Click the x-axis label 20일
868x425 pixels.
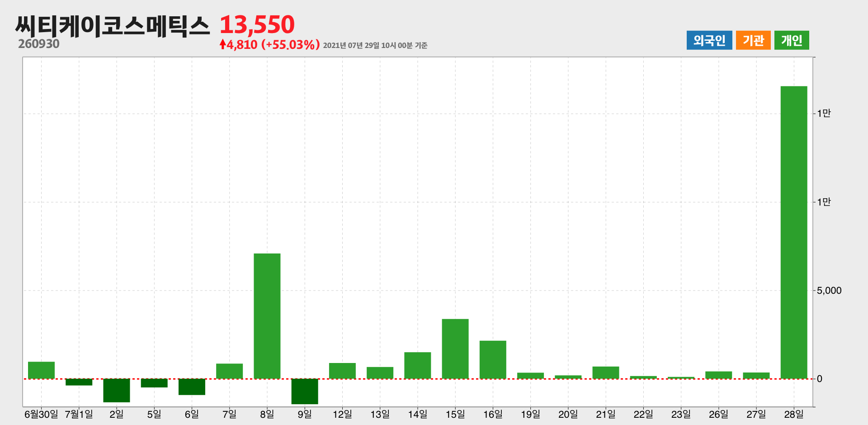point(568,414)
